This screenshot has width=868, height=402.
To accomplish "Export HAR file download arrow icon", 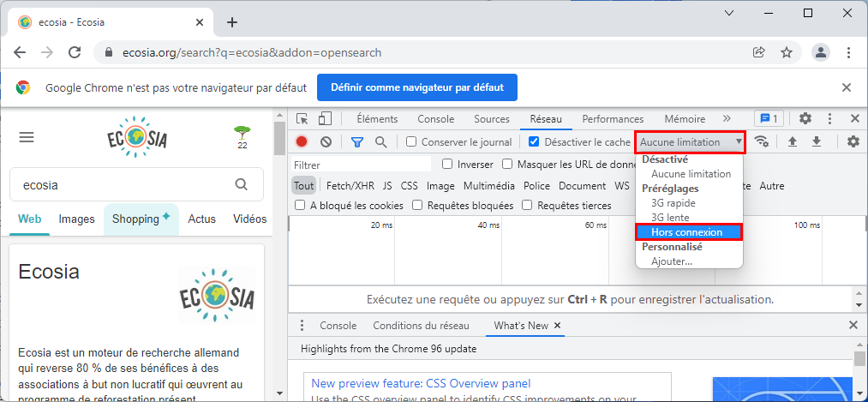I will pyautogui.click(x=817, y=142).
